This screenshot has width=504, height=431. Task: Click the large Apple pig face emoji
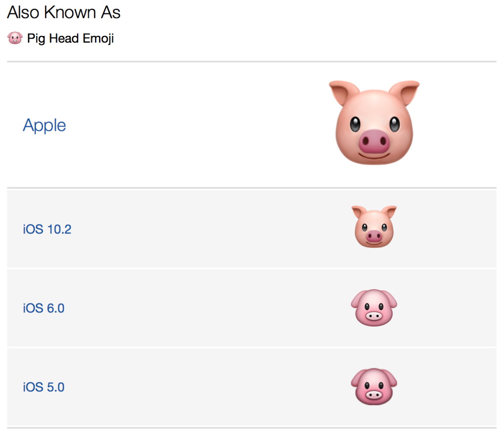point(374,123)
